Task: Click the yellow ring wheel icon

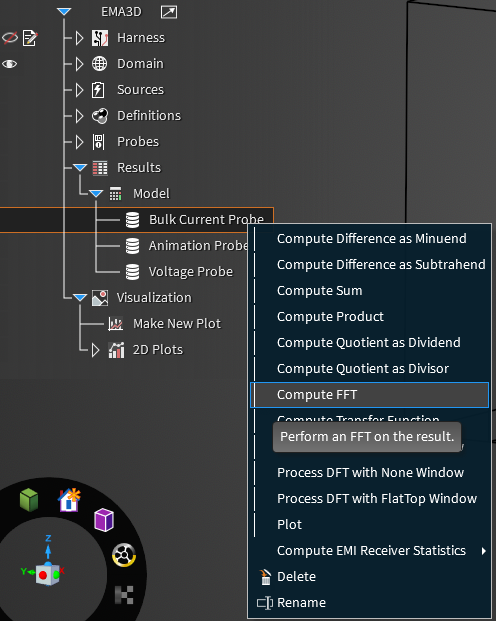Action: point(124,555)
